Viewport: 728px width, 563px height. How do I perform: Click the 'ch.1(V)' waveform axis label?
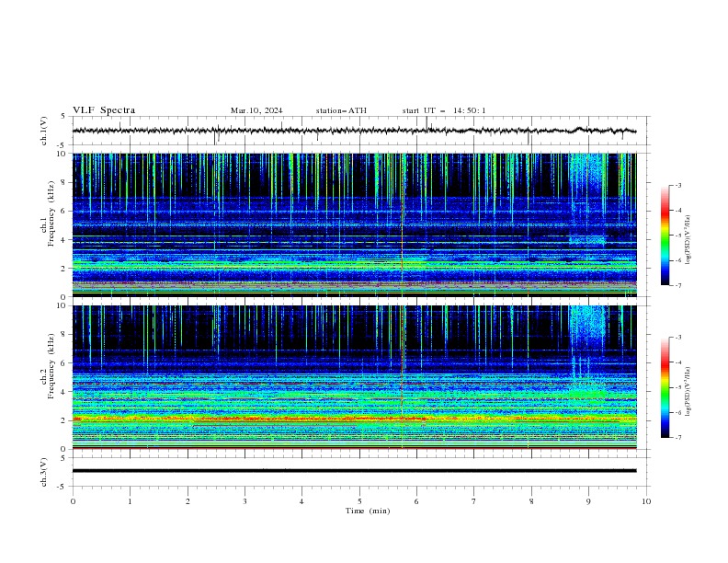[44, 131]
